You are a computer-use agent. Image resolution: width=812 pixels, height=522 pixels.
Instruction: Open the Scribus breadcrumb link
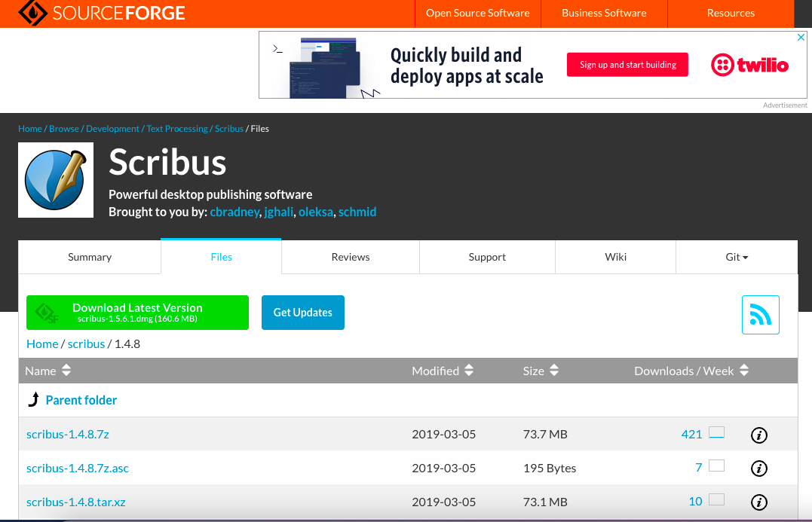click(229, 128)
